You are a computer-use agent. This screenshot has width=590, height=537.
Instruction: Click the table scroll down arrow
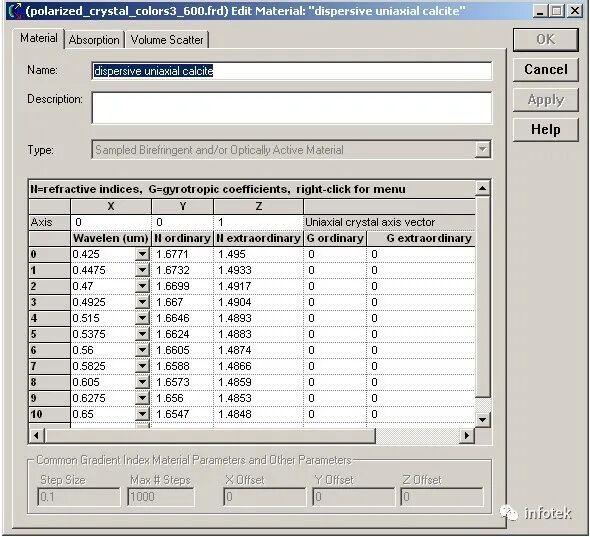[x=483, y=419]
